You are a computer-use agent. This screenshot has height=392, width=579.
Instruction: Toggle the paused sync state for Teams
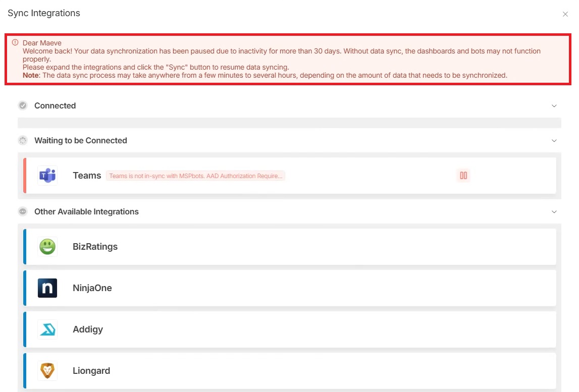(x=463, y=175)
